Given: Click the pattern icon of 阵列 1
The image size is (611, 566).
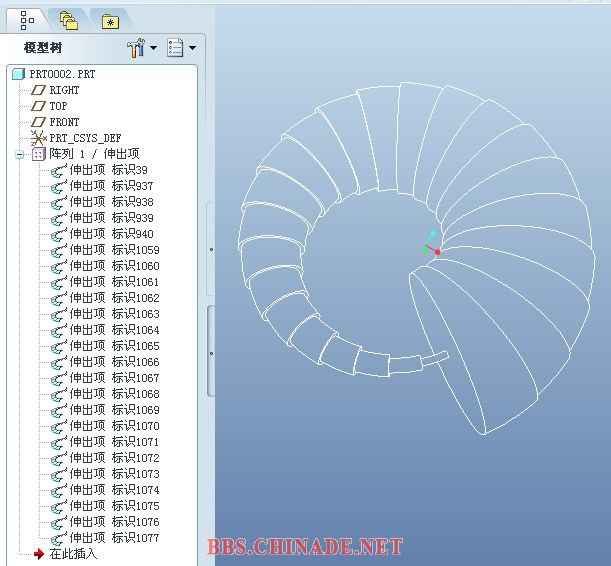Looking at the screenshot, I should click(39, 154).
